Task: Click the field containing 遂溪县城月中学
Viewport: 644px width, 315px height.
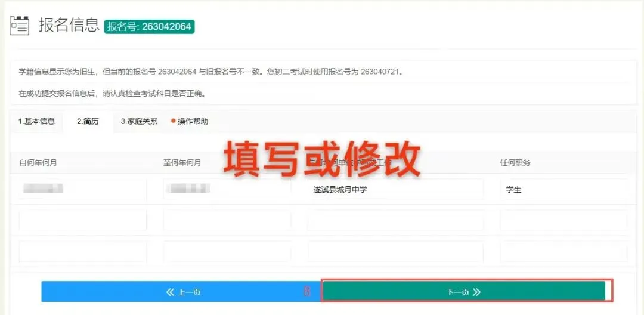Action: click(x=395, y=189)
